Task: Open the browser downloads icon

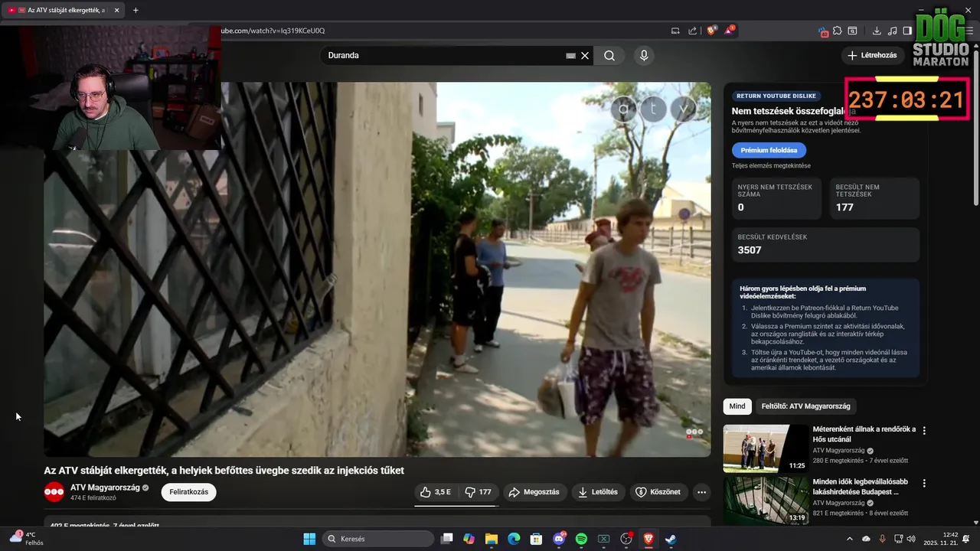Action: click(877, 31)
